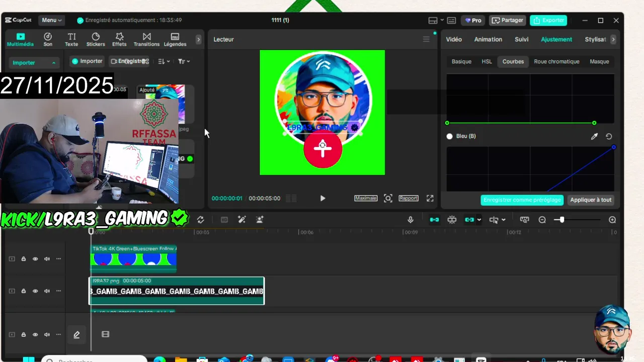Screen dimensions: 644x362
Task: Open the CapCut Menu dropdown
Action: pyautogui.click(x=52, y=20)
